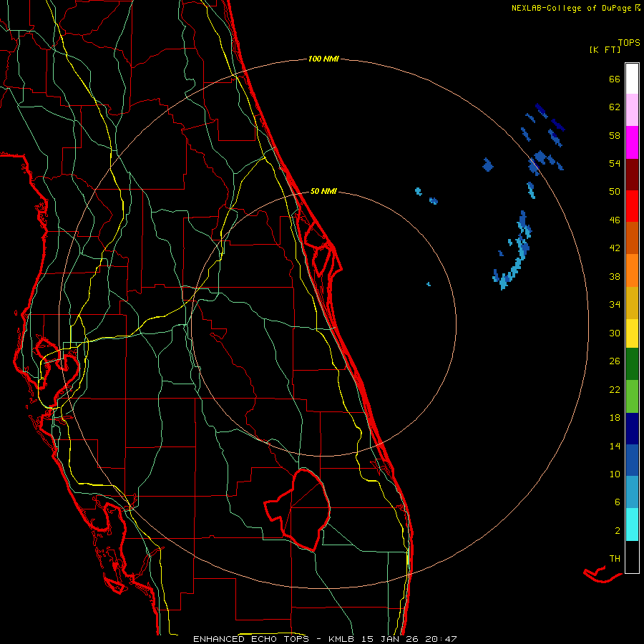Click the legend value '14'
The image size is (644, 644).
[615, 446]
